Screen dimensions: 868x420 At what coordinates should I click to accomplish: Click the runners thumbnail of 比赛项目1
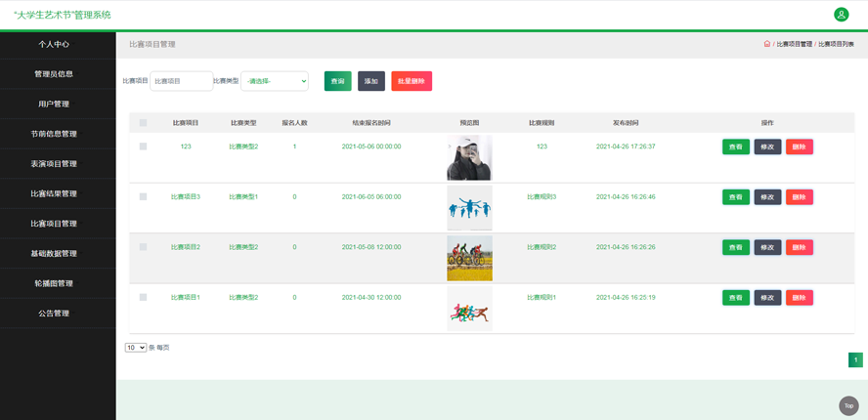pos(469,309)
